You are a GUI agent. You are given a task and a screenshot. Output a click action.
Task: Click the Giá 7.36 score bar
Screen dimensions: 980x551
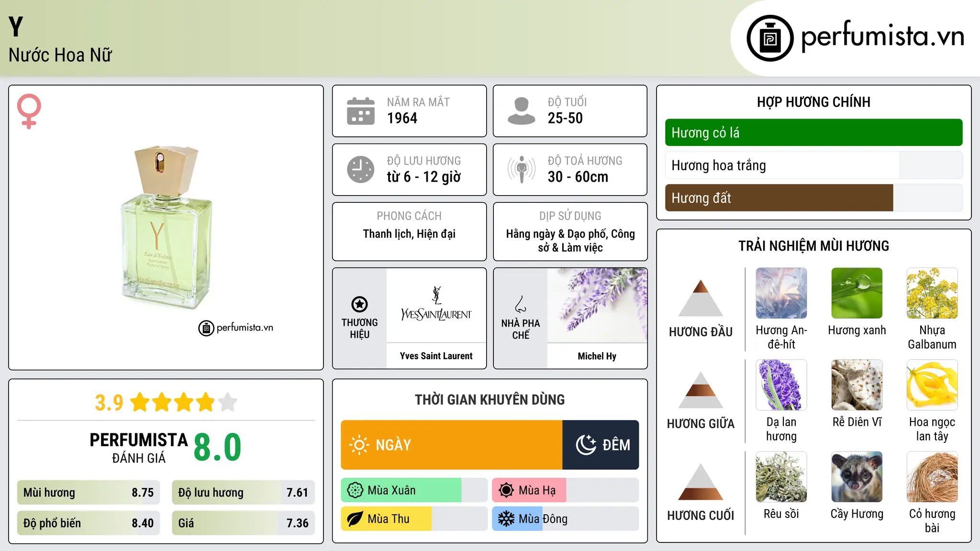(x=244, y=523)
